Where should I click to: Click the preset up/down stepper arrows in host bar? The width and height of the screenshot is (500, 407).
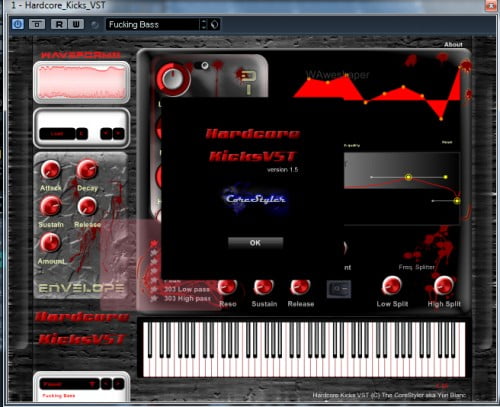click(x=204, y=24)
